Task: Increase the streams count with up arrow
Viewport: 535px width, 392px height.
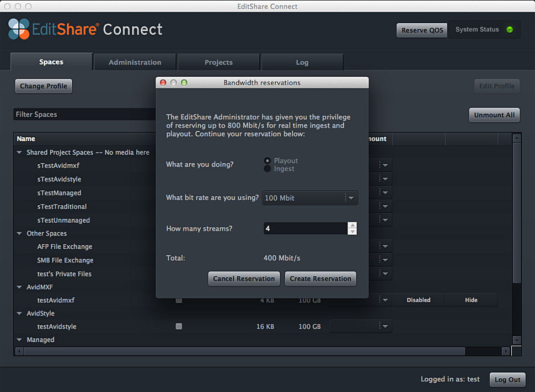Action: tap(352, 225)
